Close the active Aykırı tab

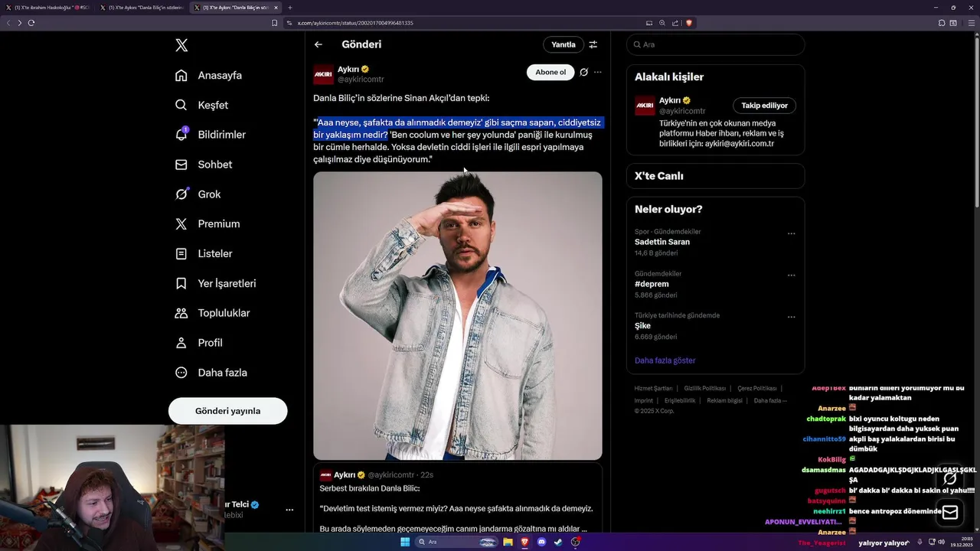[276, 8]
